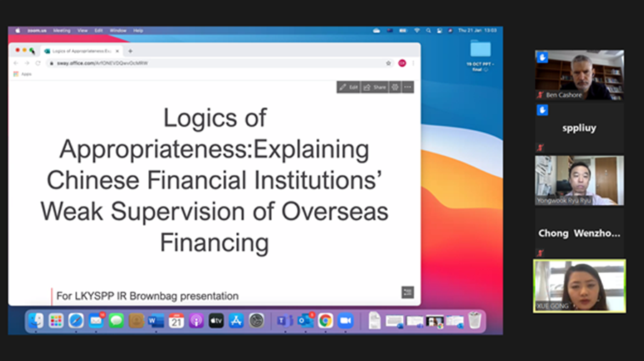This screenshot has height=361, width=644.
Task: Open Google Chrome from the Dock
Action: [326, 321]
